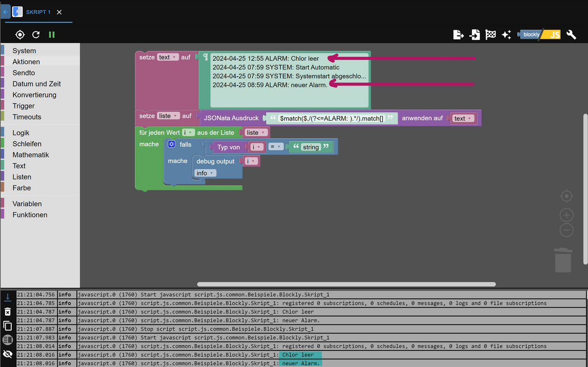Image resolution: width=588 pixels, height=367 pixels.
Task: Clear the log with the trash icon
Action: click(7, 312)
